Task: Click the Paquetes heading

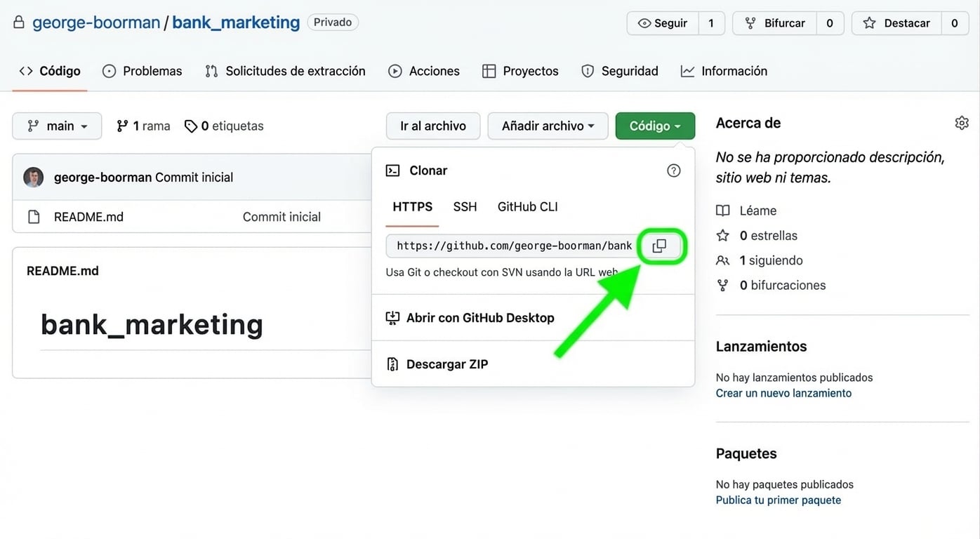Action: coord(746,454)
